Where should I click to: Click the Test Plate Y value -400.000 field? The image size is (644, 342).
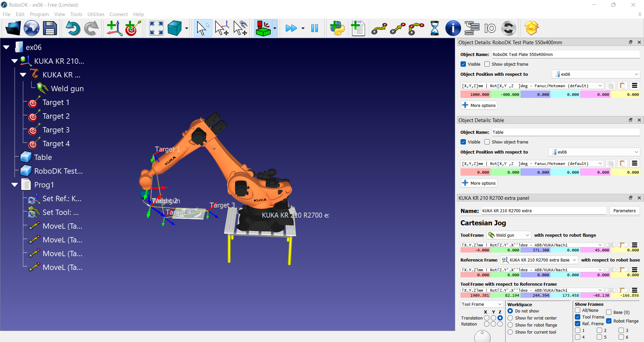[x=505, y=95]
